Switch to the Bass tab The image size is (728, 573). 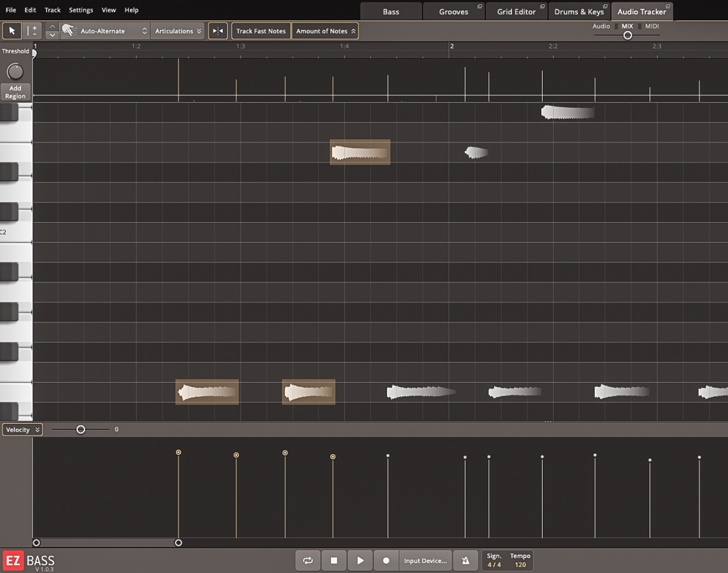click(x=391, y=12)
